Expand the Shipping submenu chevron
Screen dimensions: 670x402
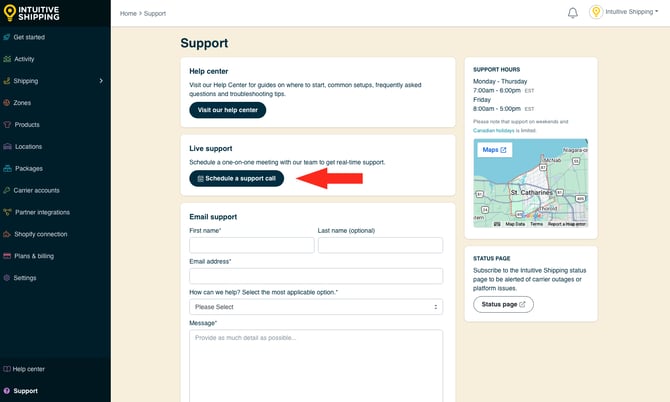[x=101, y=81]
